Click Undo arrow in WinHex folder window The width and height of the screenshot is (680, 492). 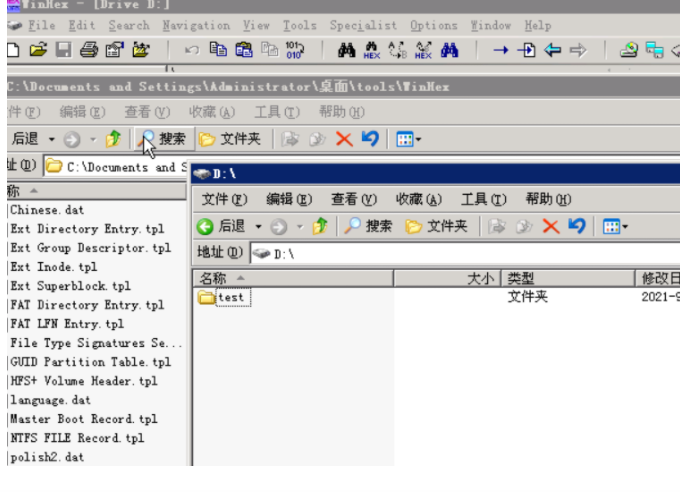(370, 139)
